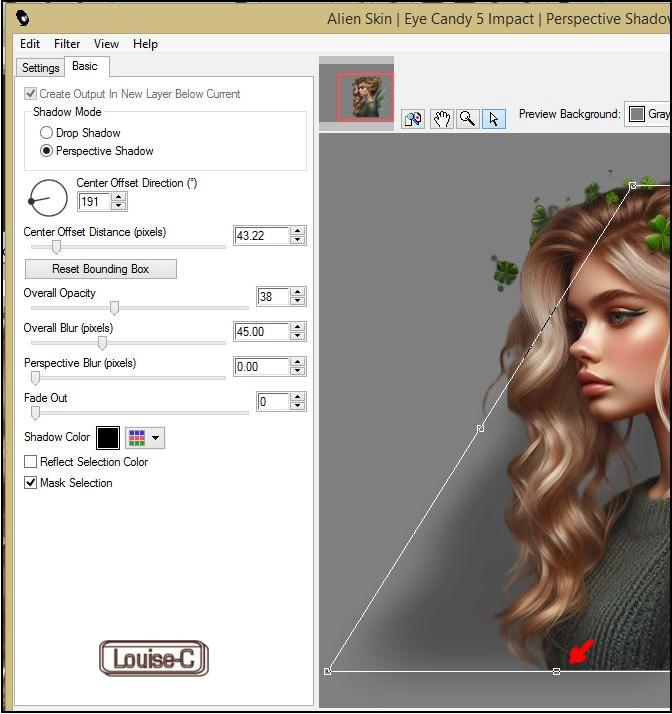Click bottom-center bounding box handle
672x714 pixels.
[556, 671]
